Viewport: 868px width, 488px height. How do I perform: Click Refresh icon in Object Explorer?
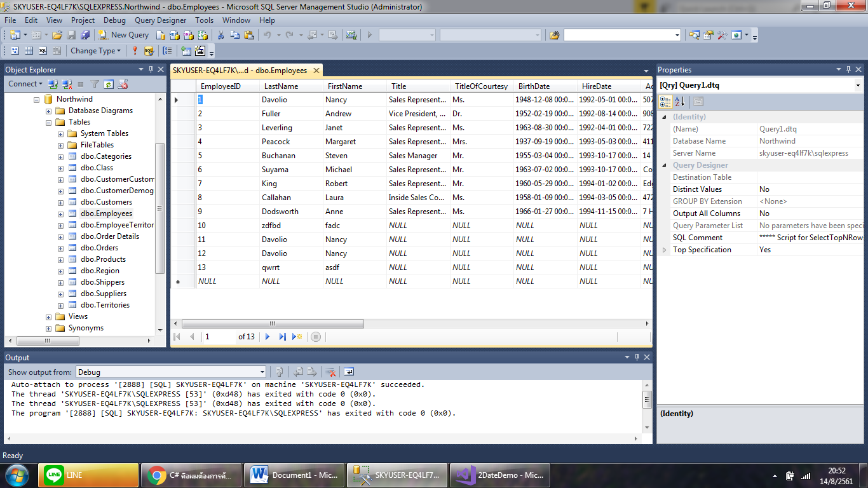(109, 84)
